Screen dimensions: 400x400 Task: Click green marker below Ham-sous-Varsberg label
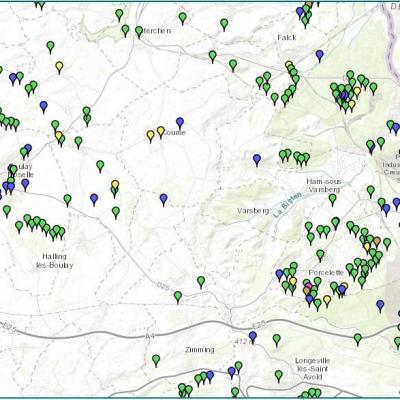[x=332, y=199]
